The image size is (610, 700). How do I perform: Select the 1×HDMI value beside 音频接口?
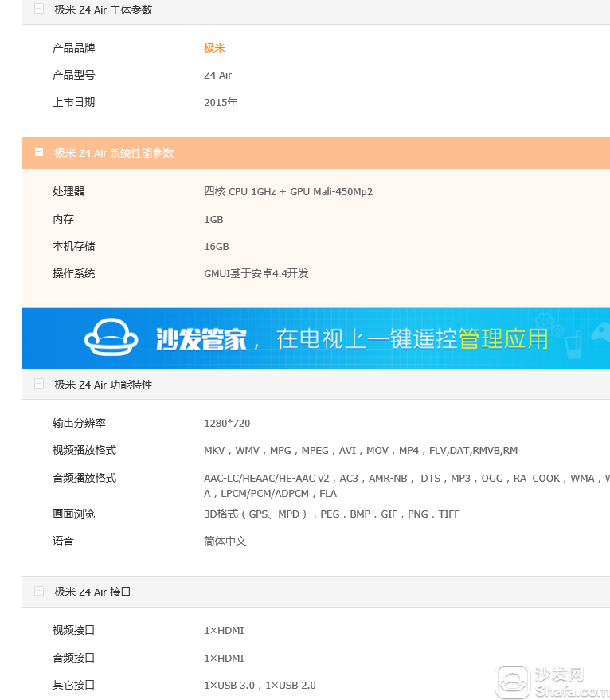tap(224, 659)
